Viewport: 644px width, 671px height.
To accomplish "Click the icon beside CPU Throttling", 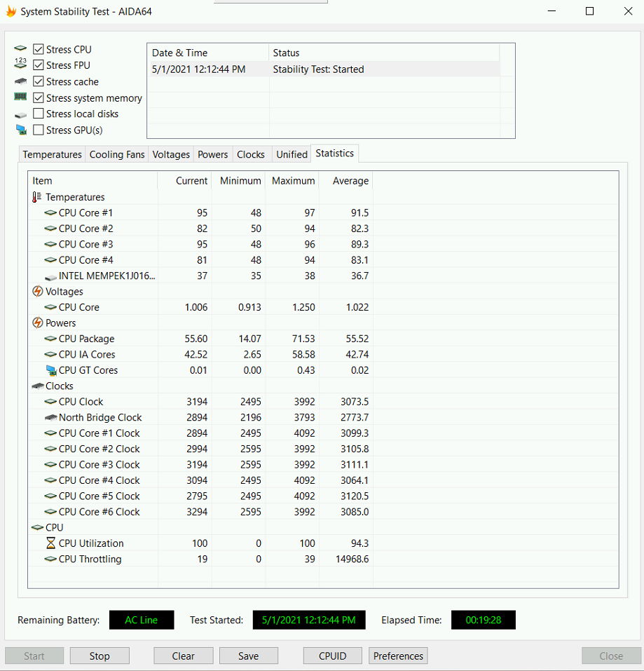I will 50,559.
